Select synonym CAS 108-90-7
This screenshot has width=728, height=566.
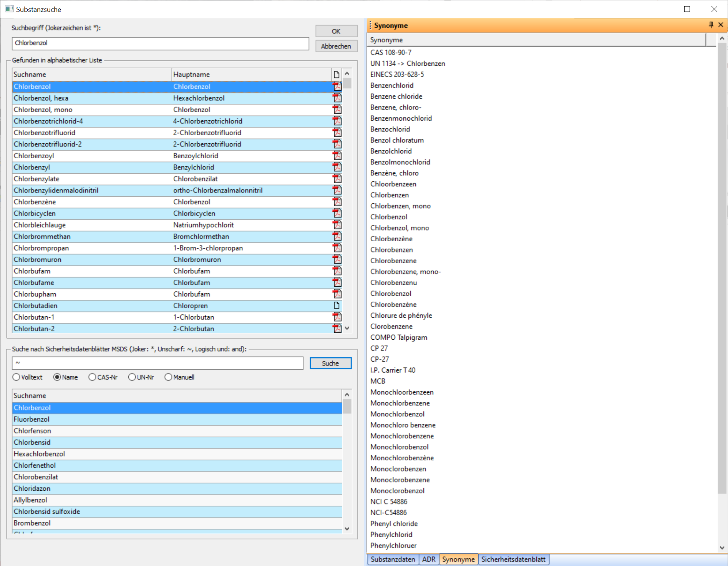tap(391, 53)
